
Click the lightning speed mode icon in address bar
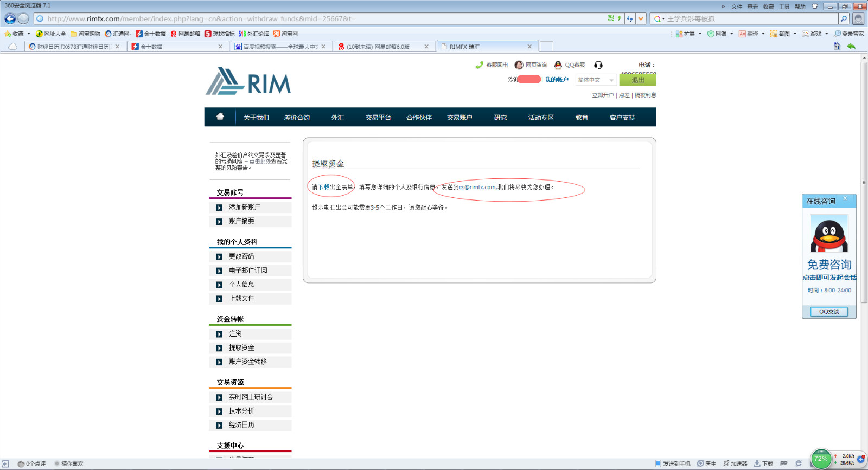pyautogui.click(x=619, y=18)
